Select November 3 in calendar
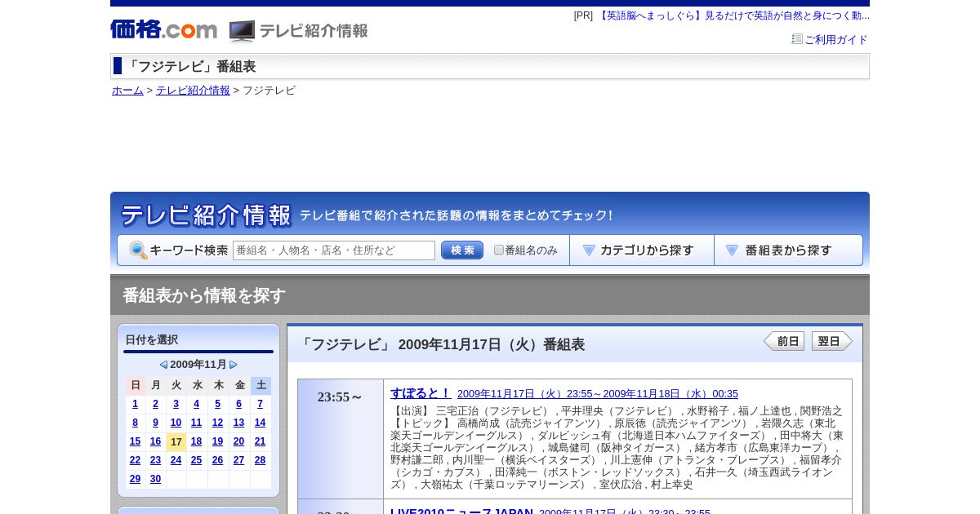The image size is (980, 514). 176,404
